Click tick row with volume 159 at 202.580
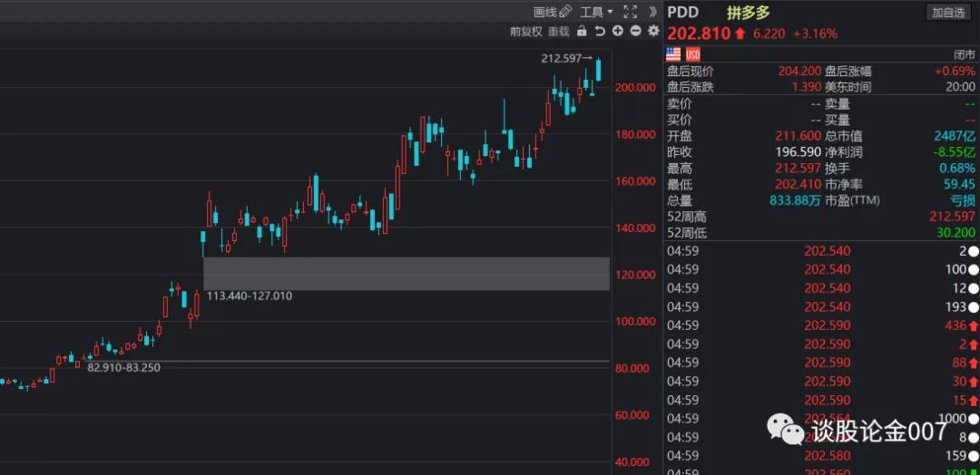Viewport: 980px width, 475px height. click(x=821, y=456)
